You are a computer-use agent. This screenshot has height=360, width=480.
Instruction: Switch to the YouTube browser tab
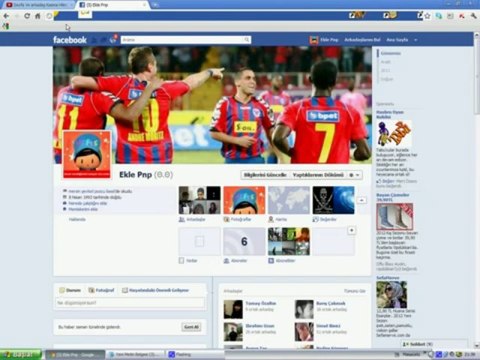click(38, 5)
